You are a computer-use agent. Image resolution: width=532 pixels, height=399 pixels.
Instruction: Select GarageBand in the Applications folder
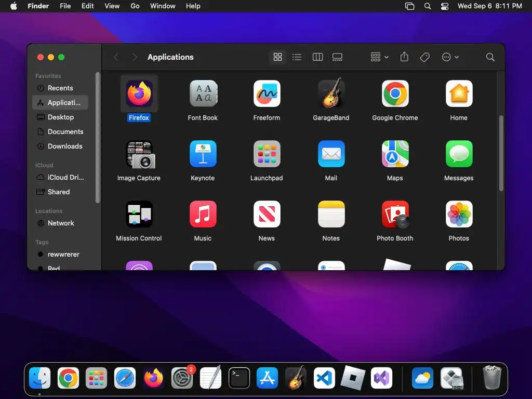tap(331, 93)
